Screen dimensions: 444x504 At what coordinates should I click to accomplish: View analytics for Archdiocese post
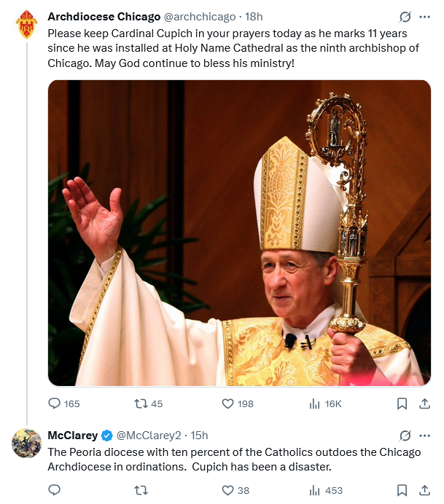[316, 403]
